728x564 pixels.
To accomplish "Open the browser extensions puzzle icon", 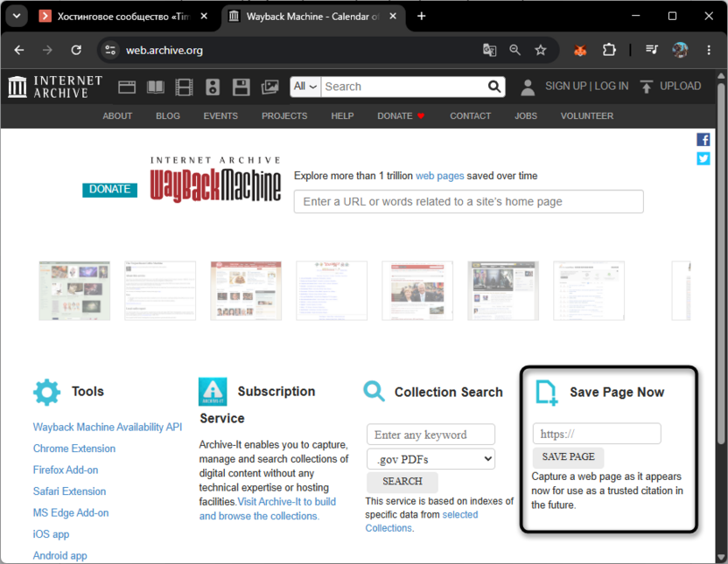I will coord(609,50).
